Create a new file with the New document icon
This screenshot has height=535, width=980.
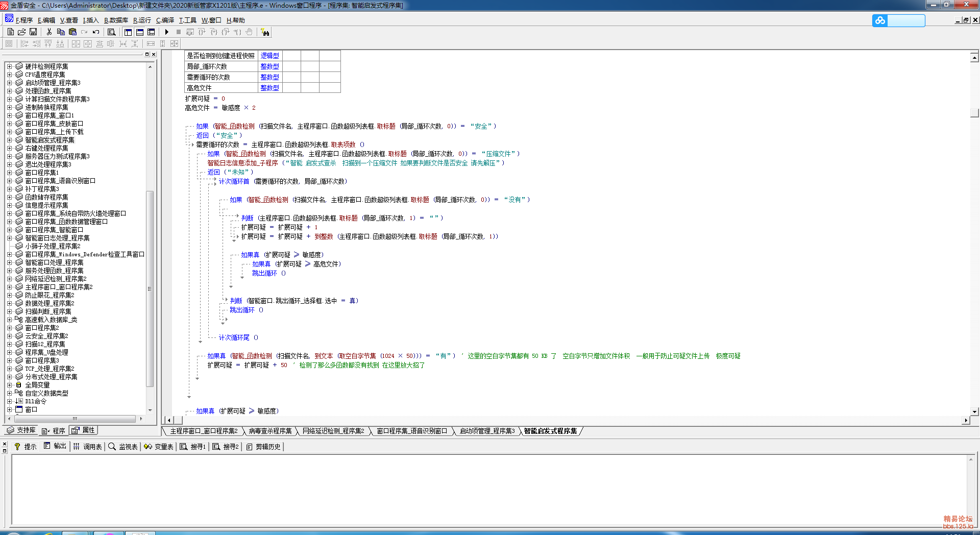(x=10, y=32)
